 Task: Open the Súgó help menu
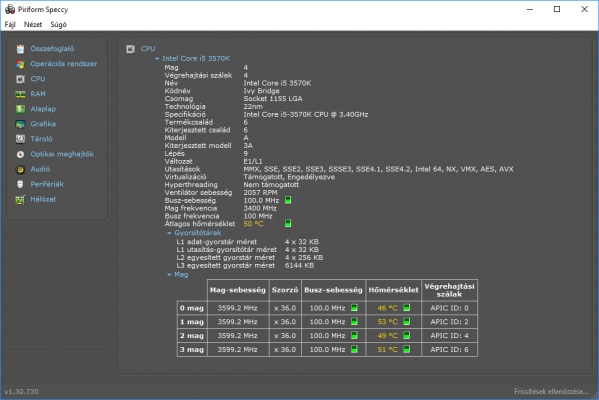pyautogui.click(x=58, y=24)
